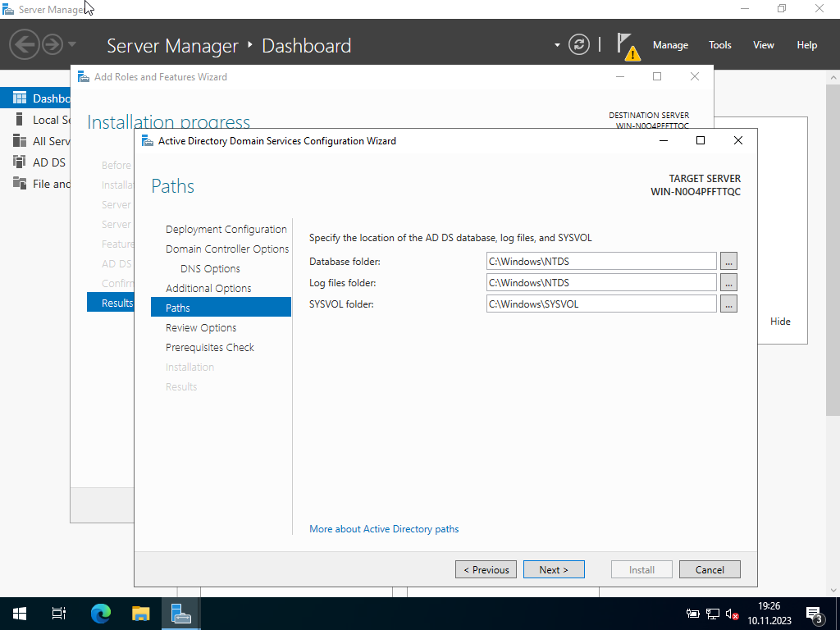Click the Add Roles wizard title bar icon
Screen dimensions: 840x630
(x=84, y=76)
